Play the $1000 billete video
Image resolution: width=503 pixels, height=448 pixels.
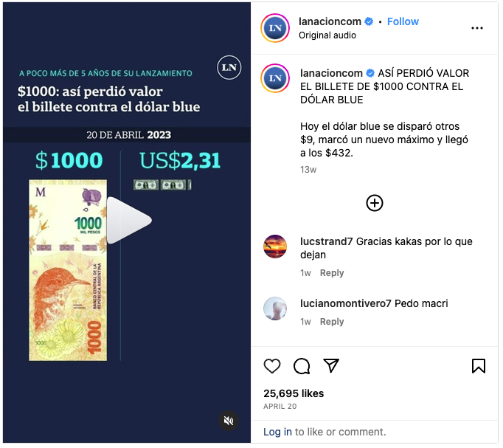(128, 221)
